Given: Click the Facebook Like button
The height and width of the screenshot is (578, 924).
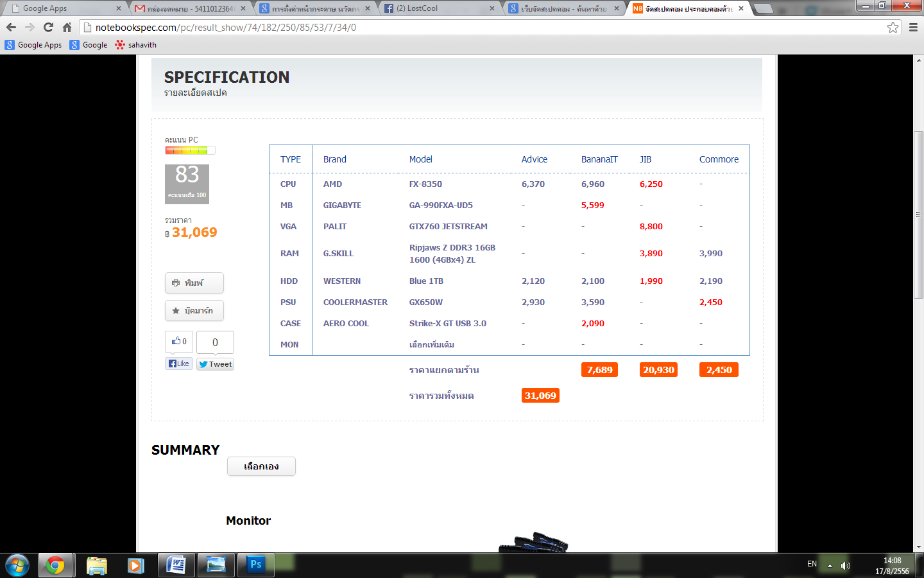Looking at the screenshot, I should pyautogui.click(x=179, y=363).
